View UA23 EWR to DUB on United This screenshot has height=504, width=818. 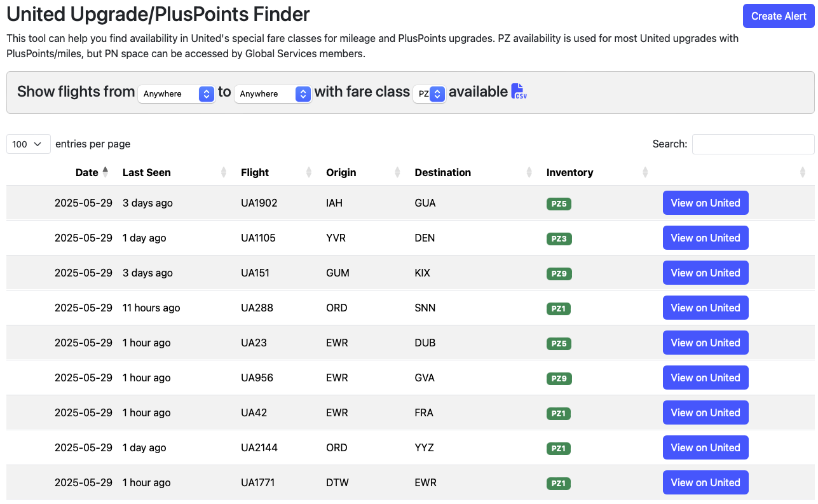tap(706, 343)
